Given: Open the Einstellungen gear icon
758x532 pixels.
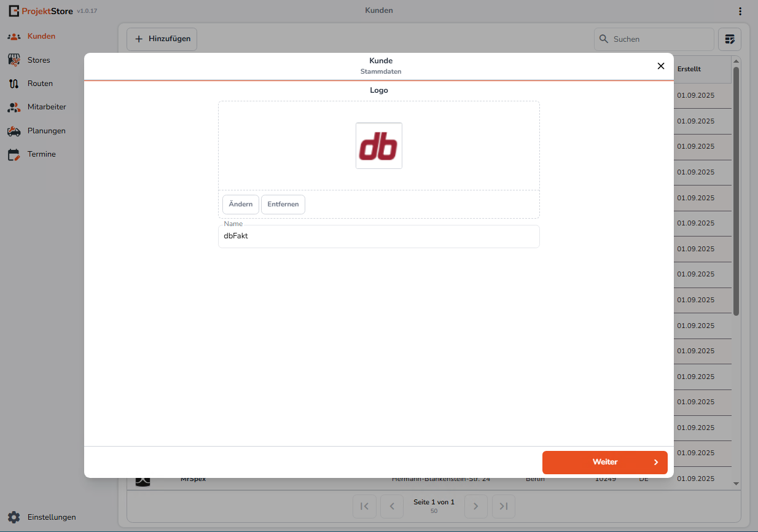Looking at the screenshot, I should [14, 517].
